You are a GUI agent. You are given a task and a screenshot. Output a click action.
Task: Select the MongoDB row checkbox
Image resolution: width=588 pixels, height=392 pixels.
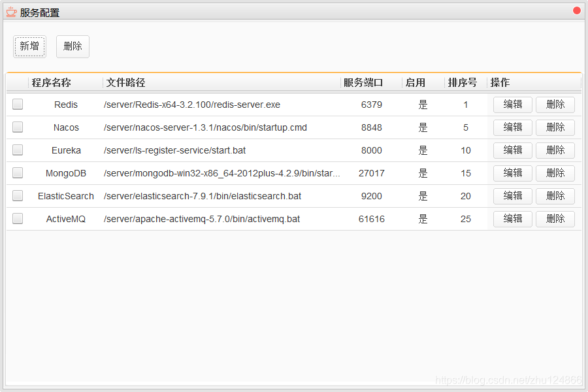click(x=18, y=173)
